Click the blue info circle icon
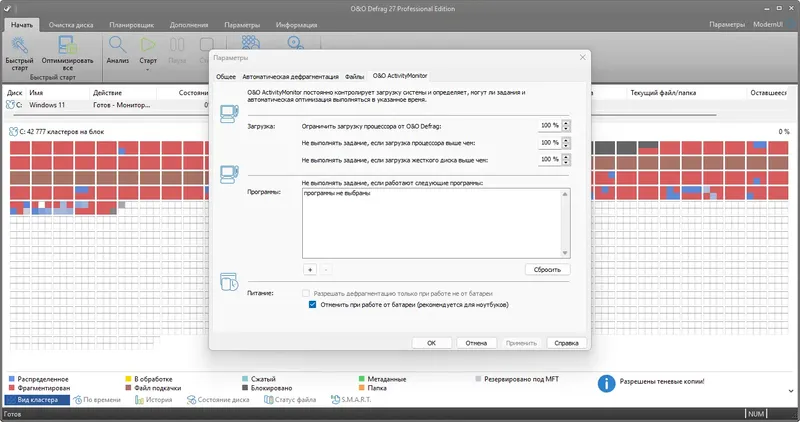800x422 pixels. click(x=606, y=384)
